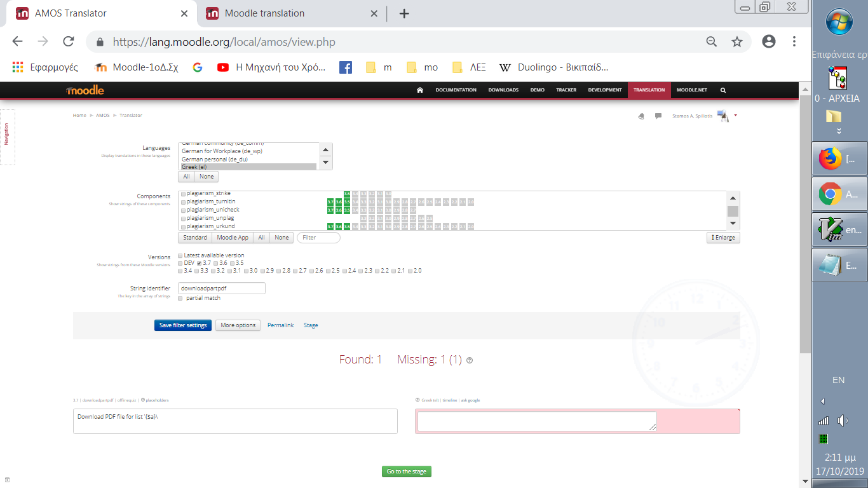This screenshot has height=488, width=868.
Task: Bookmark page with the star icon
Action: click(737, 42)
